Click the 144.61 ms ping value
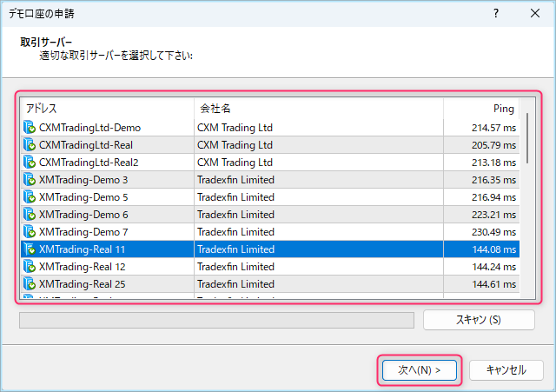 pos(493,284)
